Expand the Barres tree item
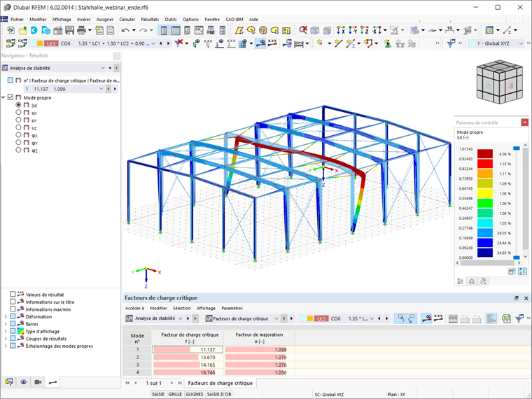The image size is (532, 399). (6, 324)
